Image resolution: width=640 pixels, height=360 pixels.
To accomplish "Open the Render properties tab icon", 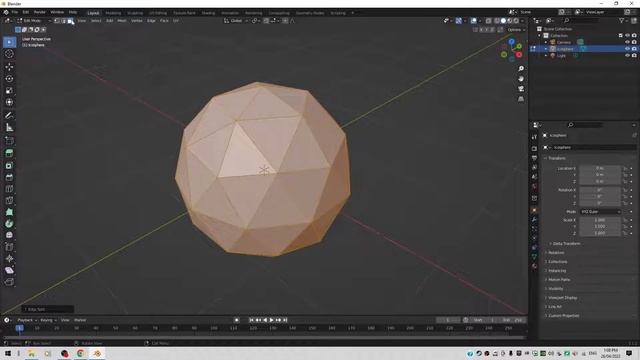I will pos(534,149).
